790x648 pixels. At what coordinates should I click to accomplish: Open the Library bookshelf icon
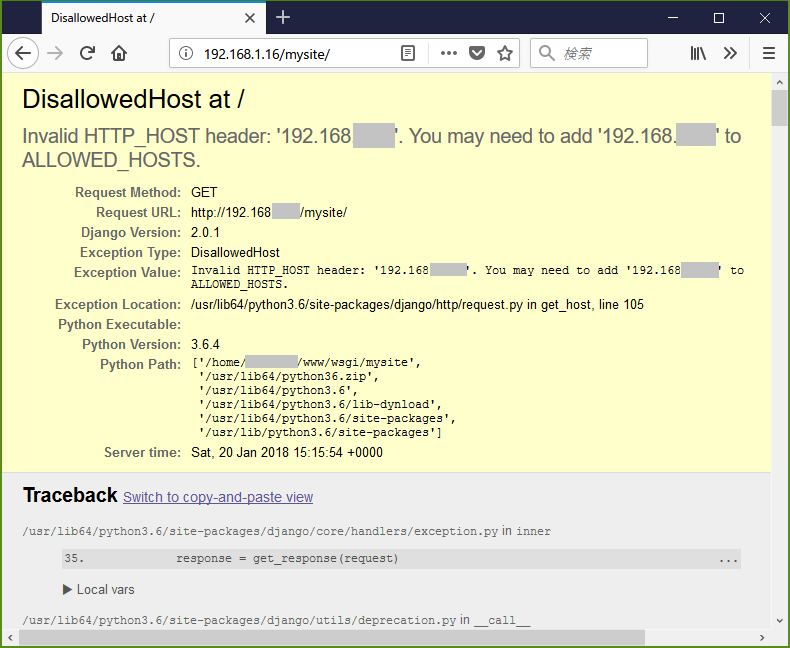pyautogui.click(x=698, y=53)
